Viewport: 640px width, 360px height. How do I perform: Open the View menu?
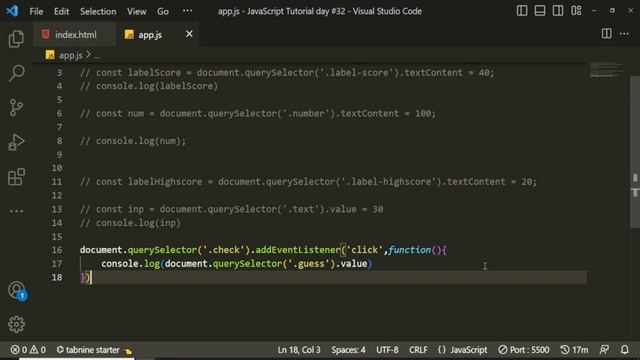tap(136, 11)
